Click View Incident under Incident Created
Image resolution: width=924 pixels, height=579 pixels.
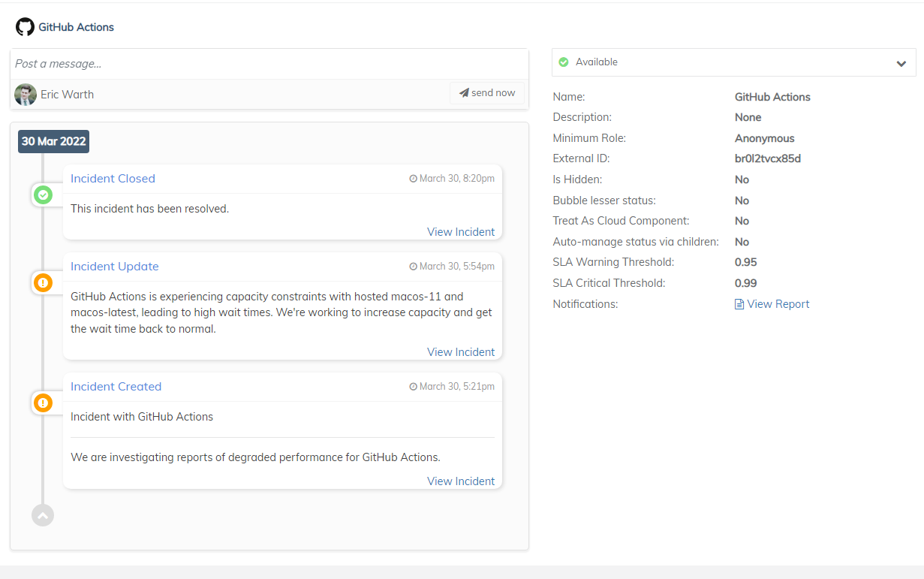461,481
